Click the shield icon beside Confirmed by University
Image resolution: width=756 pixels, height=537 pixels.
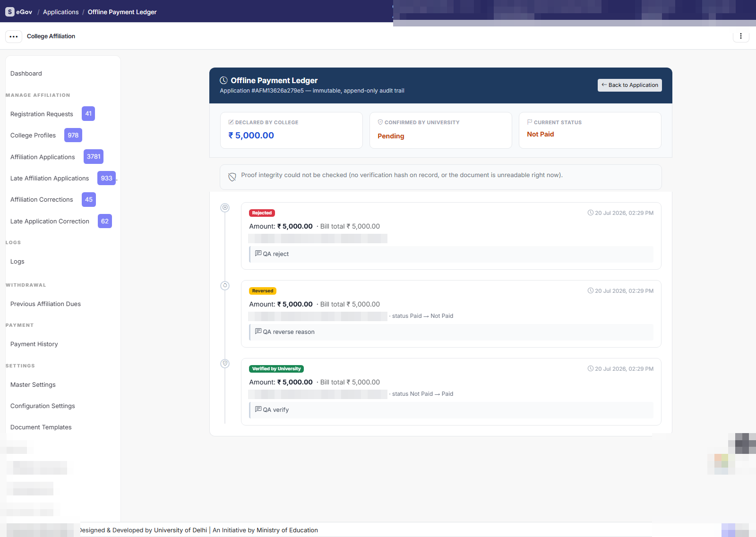coord(380,122)
